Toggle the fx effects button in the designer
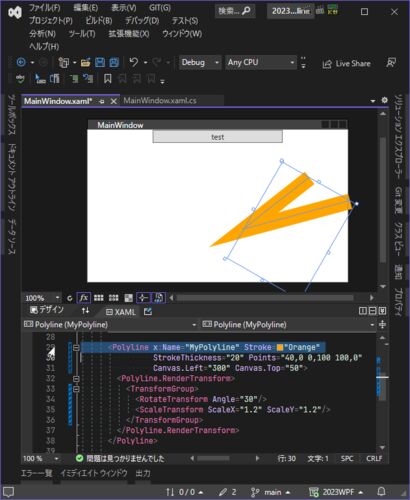Screen dimensions: 410x500 tap(83, 298)
